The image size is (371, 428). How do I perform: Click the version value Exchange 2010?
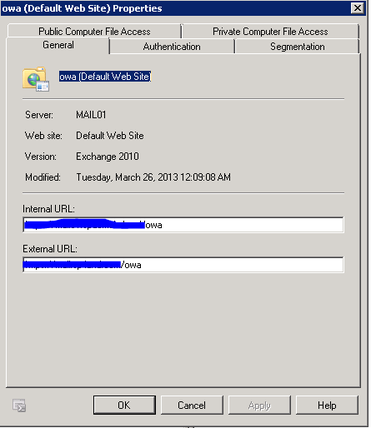[x=107, y=156]
